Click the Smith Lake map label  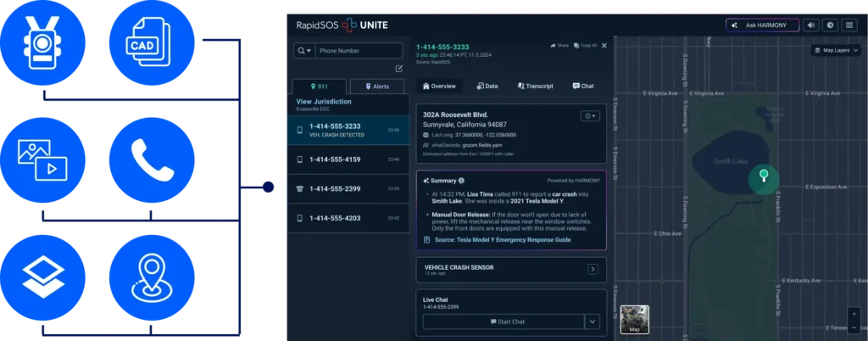tap(731, 162)
